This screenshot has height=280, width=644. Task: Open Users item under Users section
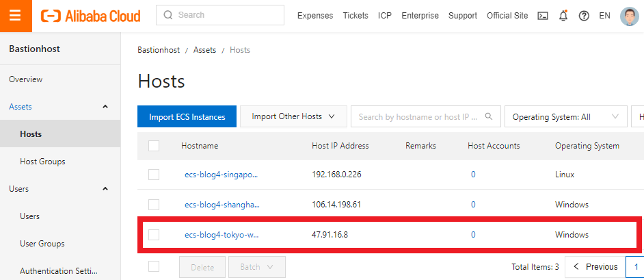[29, 216]
